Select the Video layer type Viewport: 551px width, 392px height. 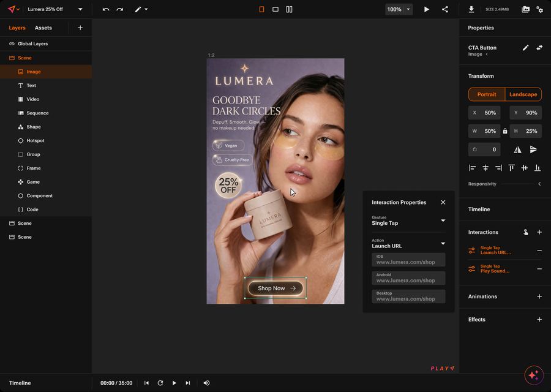tap(46, 99)
